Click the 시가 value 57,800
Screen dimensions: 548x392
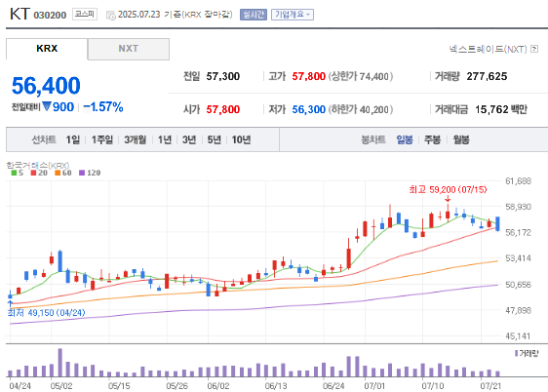223,109
